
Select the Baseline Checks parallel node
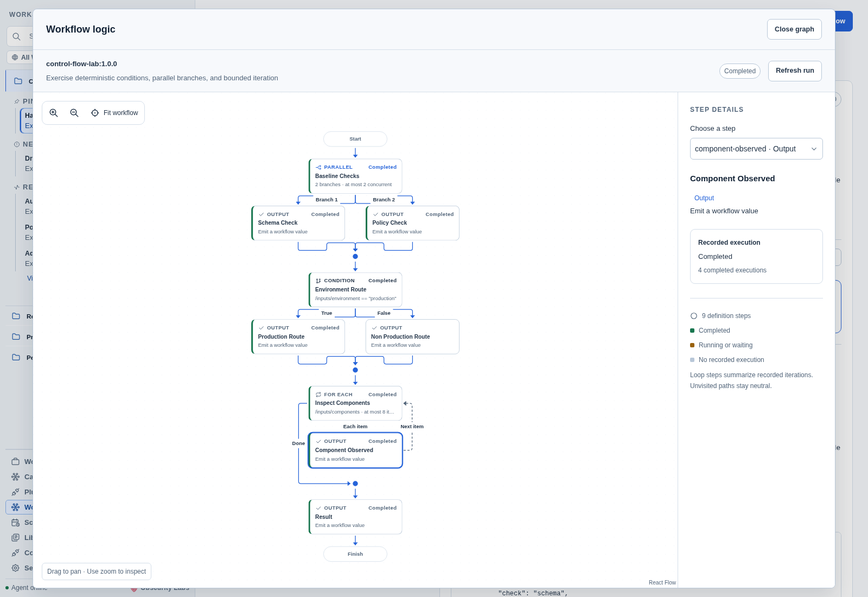click(x=355, y=176)
